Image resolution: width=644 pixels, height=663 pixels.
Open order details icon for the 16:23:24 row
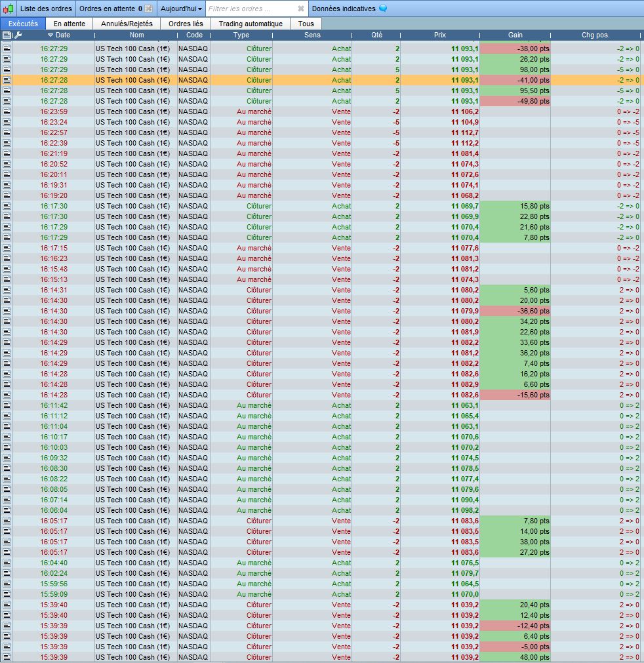(x=7, y=122)
